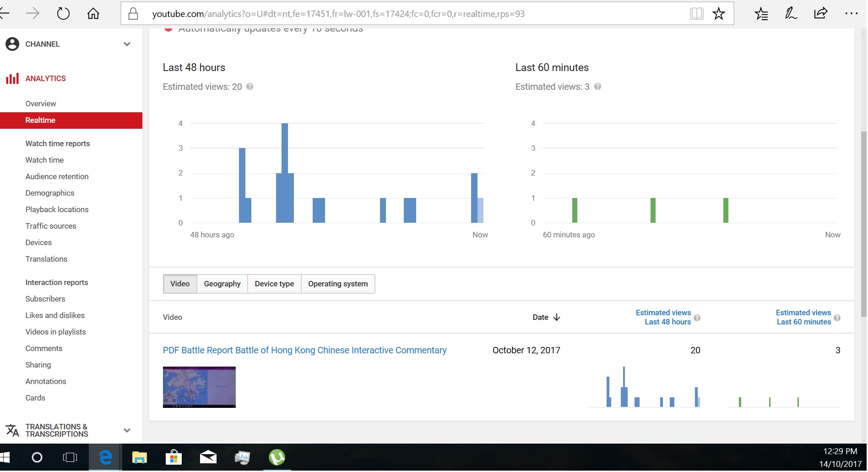Screen dimensions: 868x472
Task: Click the page vertical scrollbar
Action: point(863,224)
